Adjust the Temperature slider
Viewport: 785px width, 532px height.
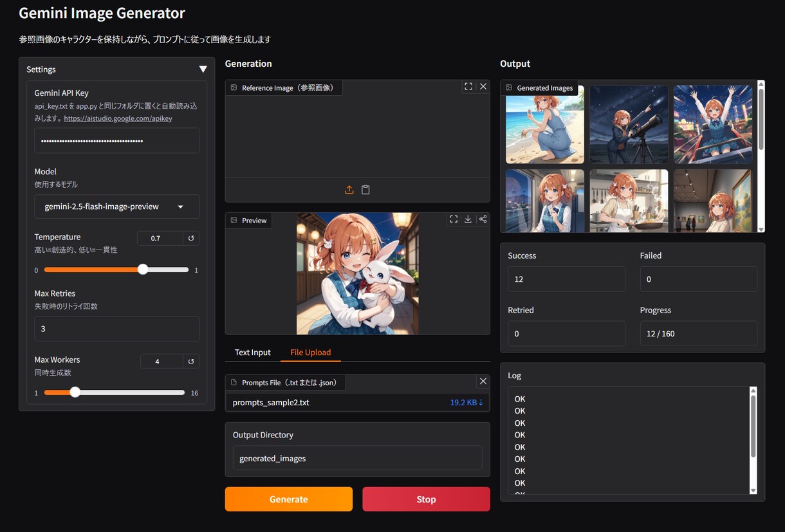(116, 270)
